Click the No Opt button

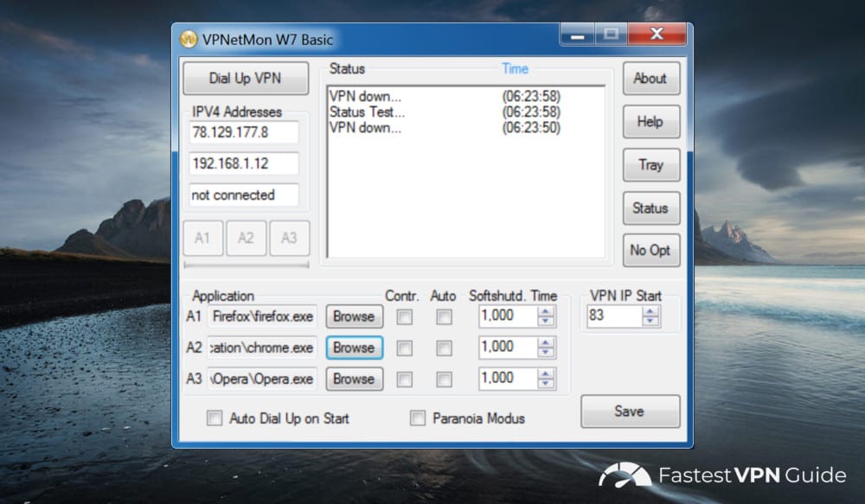[651, 251]
